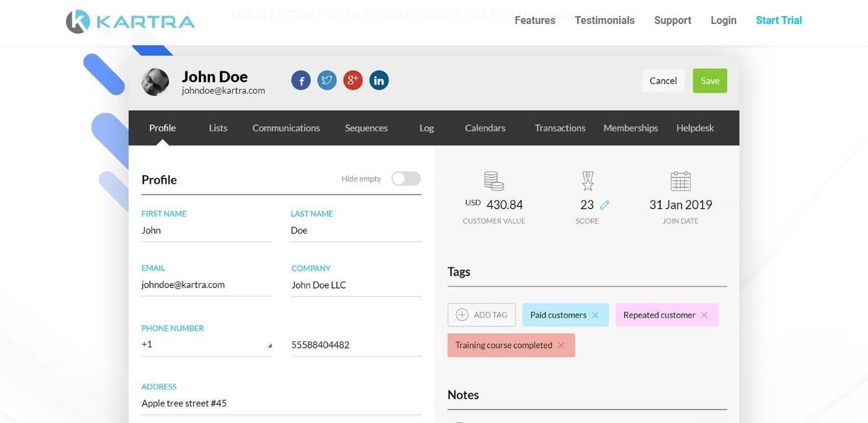Open John Doe's Facebook profile icon
Image resolution: width=868 pixels, height=423 pixels.
[x=301, y=80]
